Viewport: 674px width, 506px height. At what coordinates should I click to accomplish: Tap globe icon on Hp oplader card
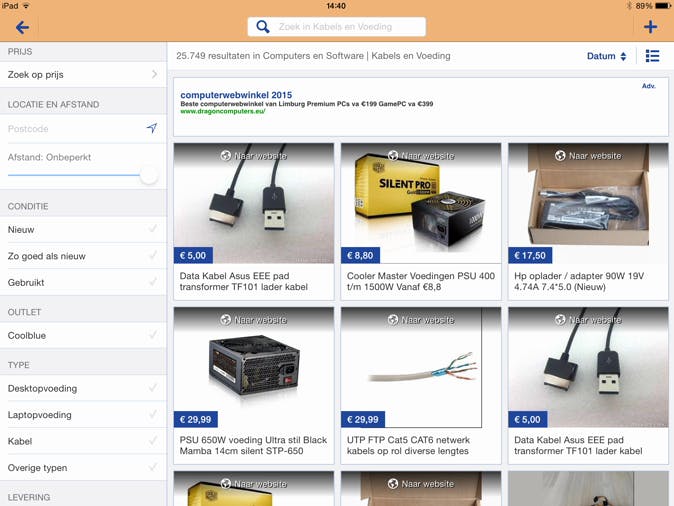click(560, 156)
